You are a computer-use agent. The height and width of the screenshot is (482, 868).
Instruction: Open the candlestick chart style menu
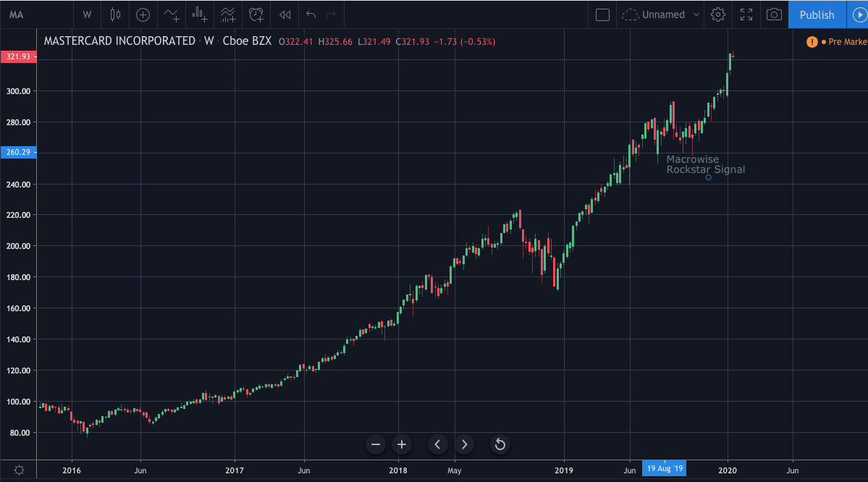click(x=115, y=15)
